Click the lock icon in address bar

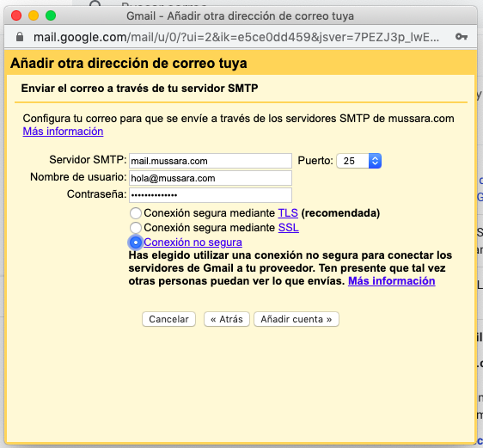[x=20, y=37]
